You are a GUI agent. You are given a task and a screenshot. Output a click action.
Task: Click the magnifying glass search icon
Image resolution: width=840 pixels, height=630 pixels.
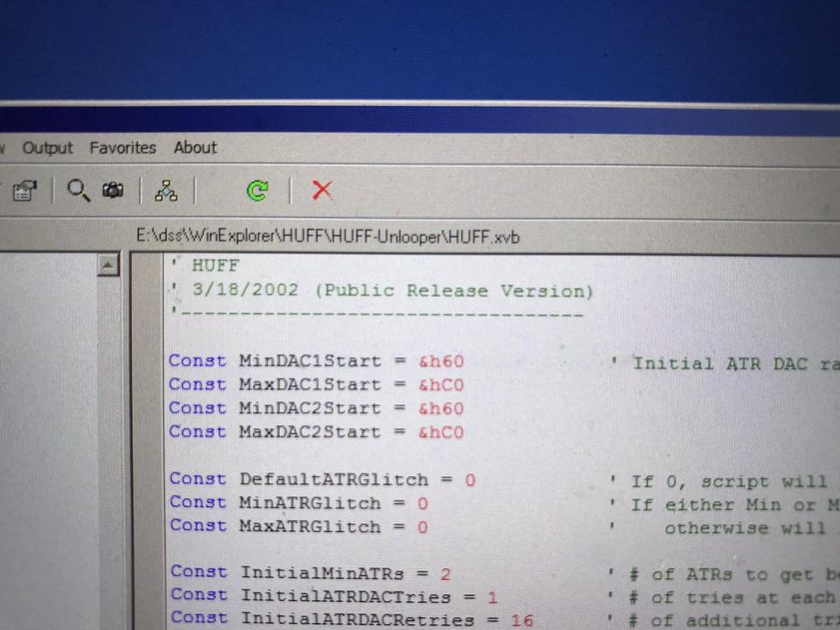tap(79, 190)
